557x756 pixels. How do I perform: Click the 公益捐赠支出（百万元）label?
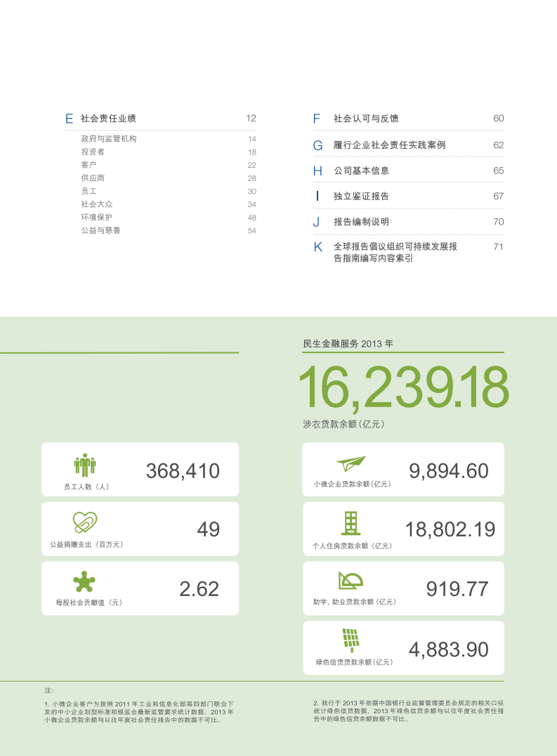coord(87,544)
